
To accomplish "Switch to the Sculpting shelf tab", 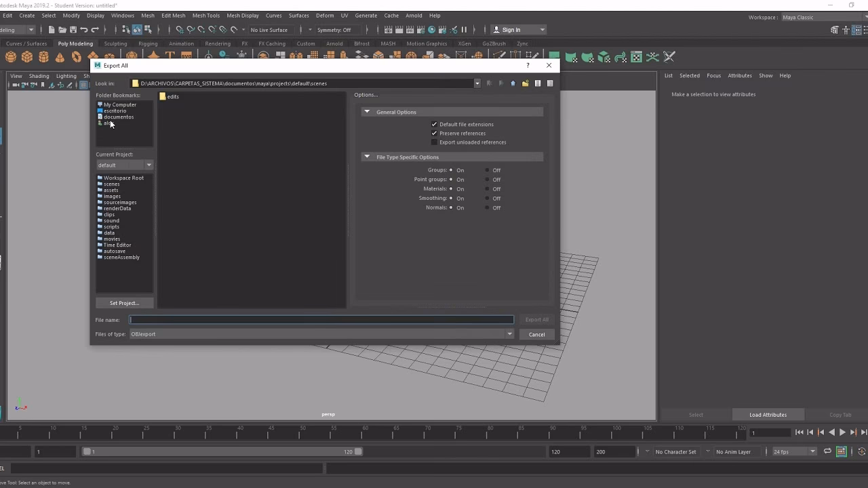I will [x=115, y=44].
